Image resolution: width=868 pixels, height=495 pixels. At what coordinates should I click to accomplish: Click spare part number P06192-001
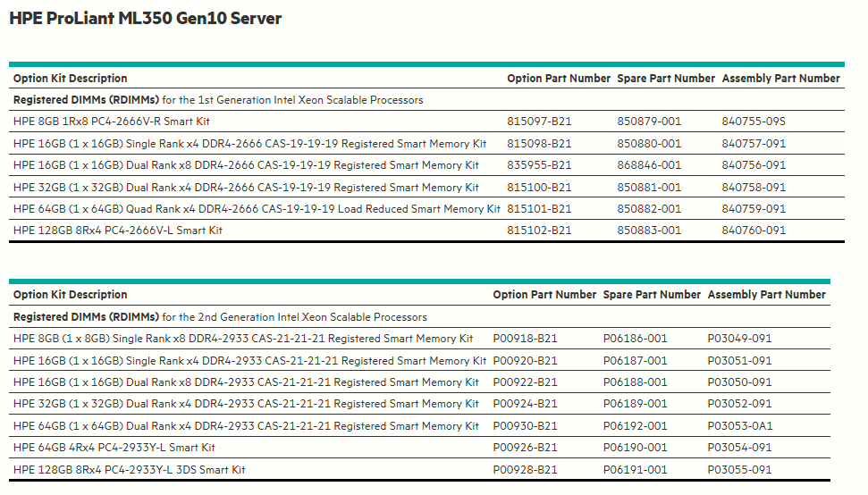(x=636, y=426)
